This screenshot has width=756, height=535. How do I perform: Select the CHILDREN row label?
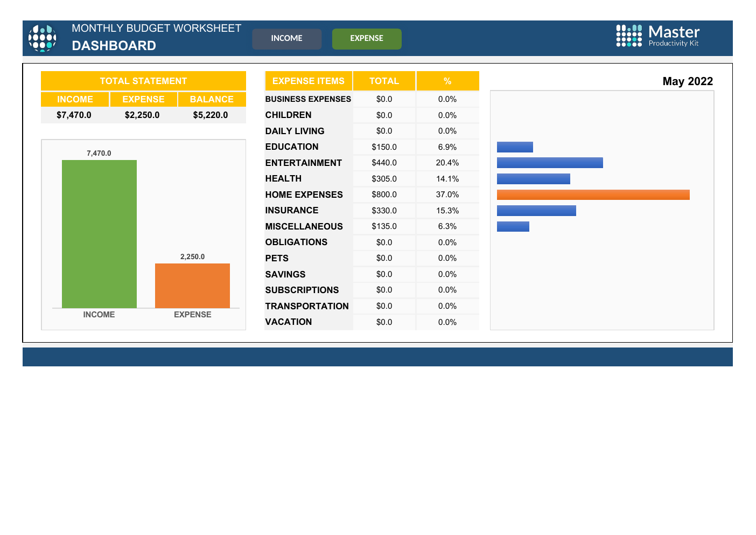tap(288, 115)
